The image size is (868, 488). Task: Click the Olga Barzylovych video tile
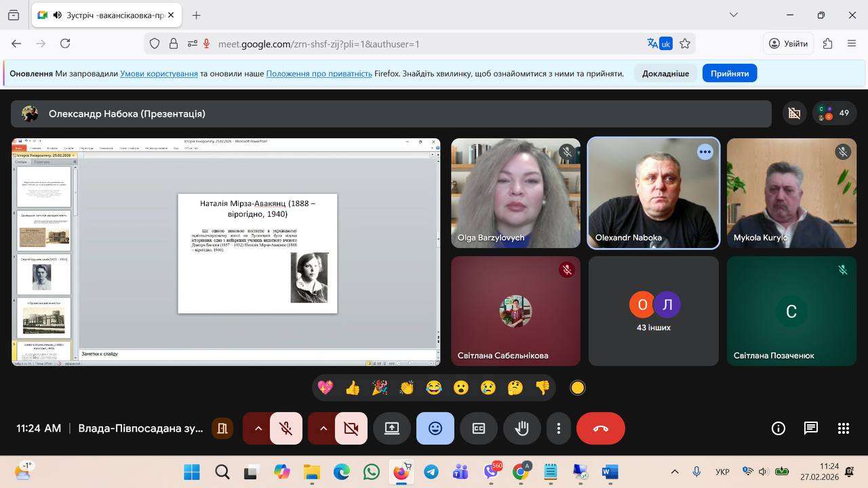pyautogui.click(x=515, y=193)
